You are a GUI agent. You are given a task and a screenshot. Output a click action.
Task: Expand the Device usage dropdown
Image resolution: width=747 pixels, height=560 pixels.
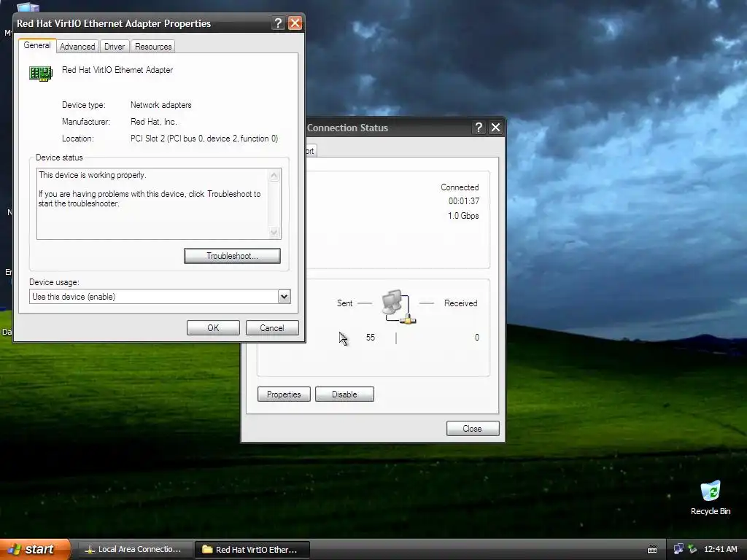284,297
